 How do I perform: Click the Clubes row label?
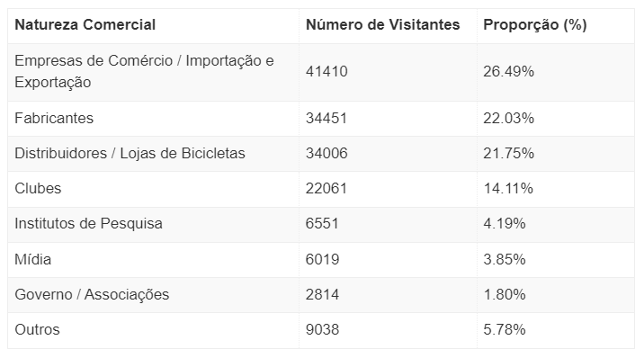(x=38, y=188)
